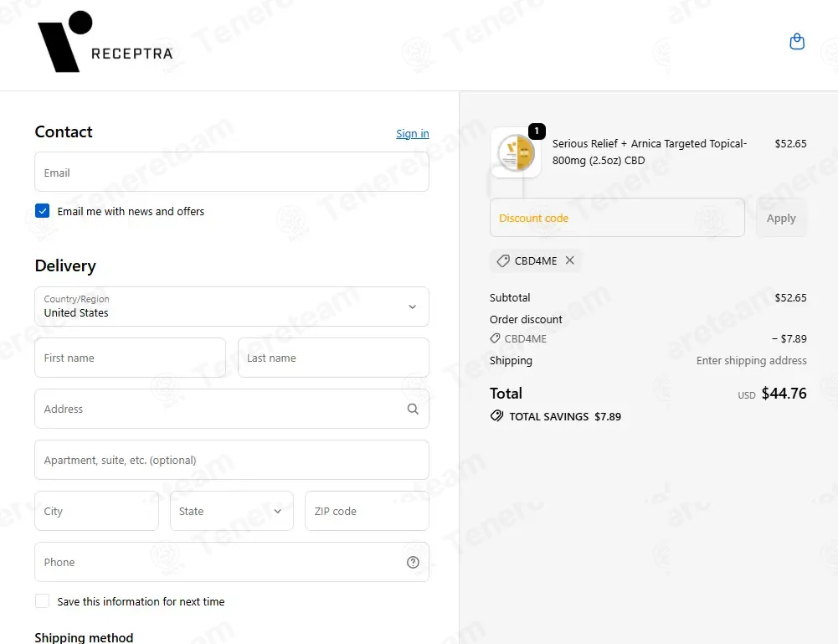
Task: Open the State dropdown
Action: click(x=231, y=511)
